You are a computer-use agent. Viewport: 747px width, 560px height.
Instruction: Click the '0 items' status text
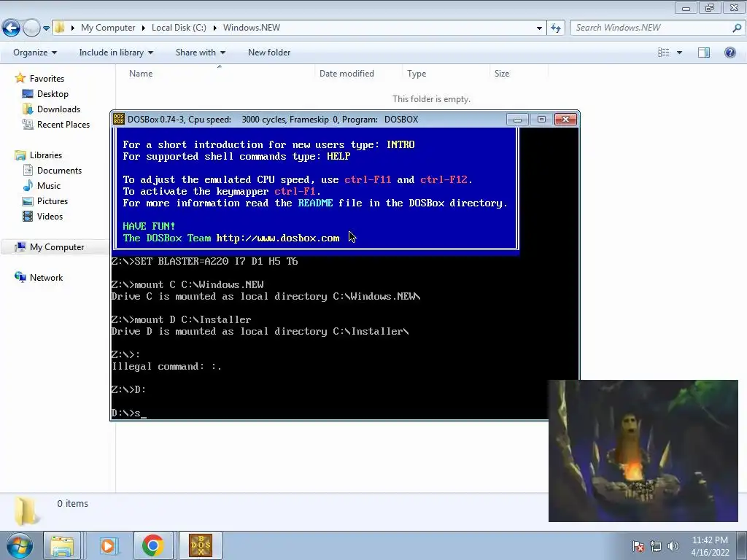click(x=72, y=503)
